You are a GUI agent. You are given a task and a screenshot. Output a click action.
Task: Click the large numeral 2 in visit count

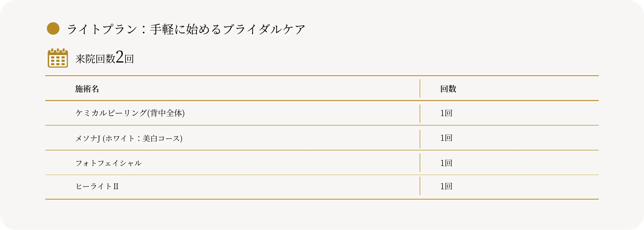[120, 57]
